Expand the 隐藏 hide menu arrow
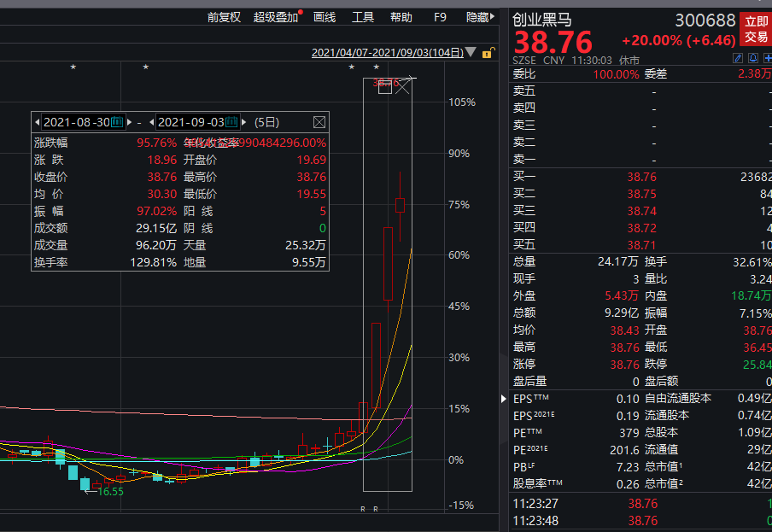Image resolution: width=772 pixels, height=532 pixels. 494,17
